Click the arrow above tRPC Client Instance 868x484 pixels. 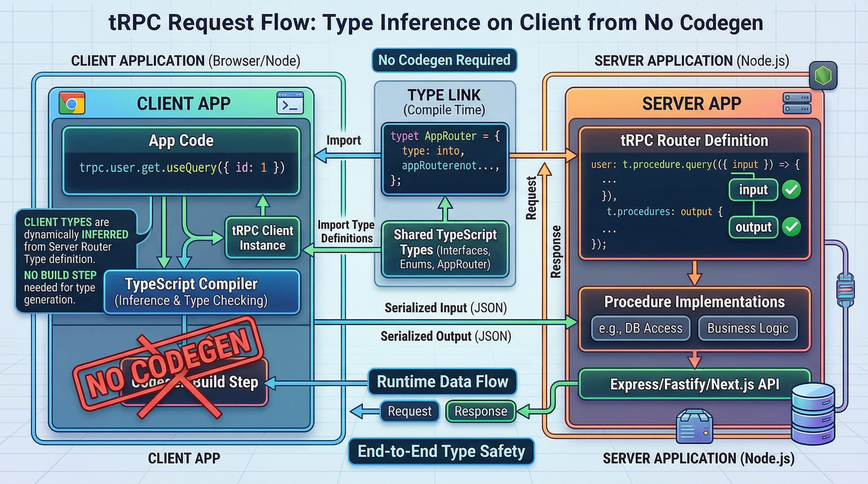263,205
